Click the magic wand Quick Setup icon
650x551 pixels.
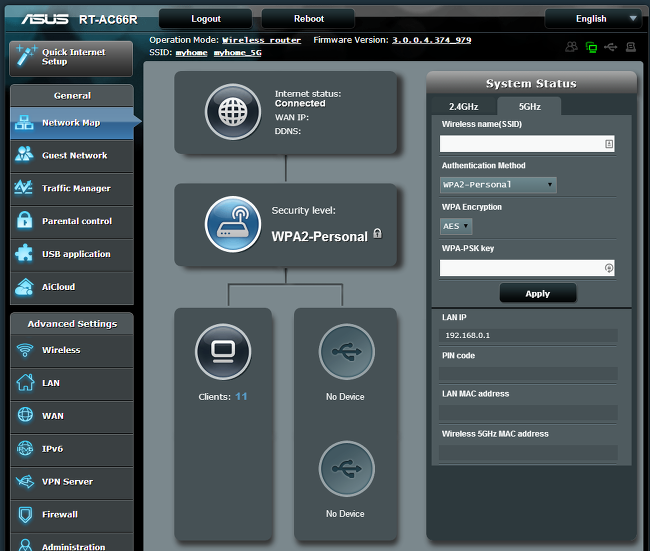[26, 56]
